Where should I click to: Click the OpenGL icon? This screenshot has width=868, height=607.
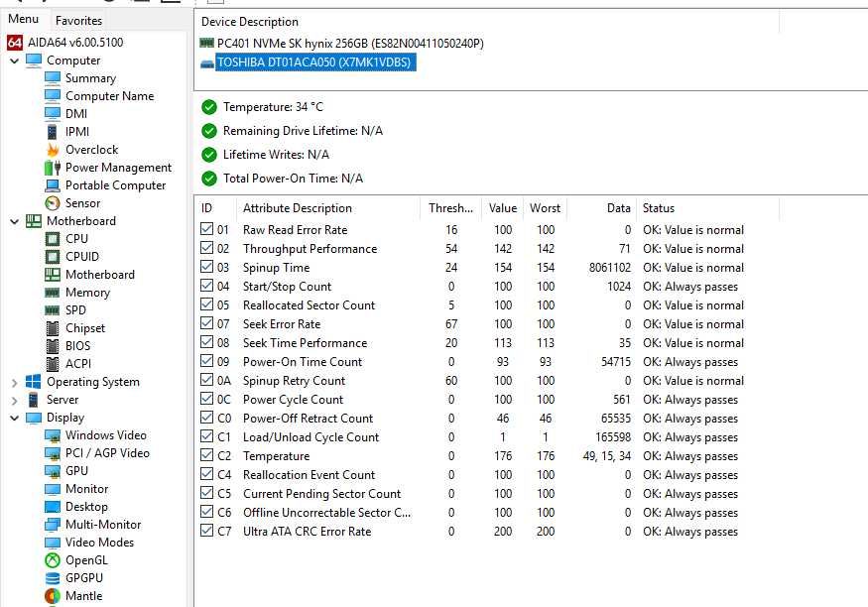tap(52, 560)
